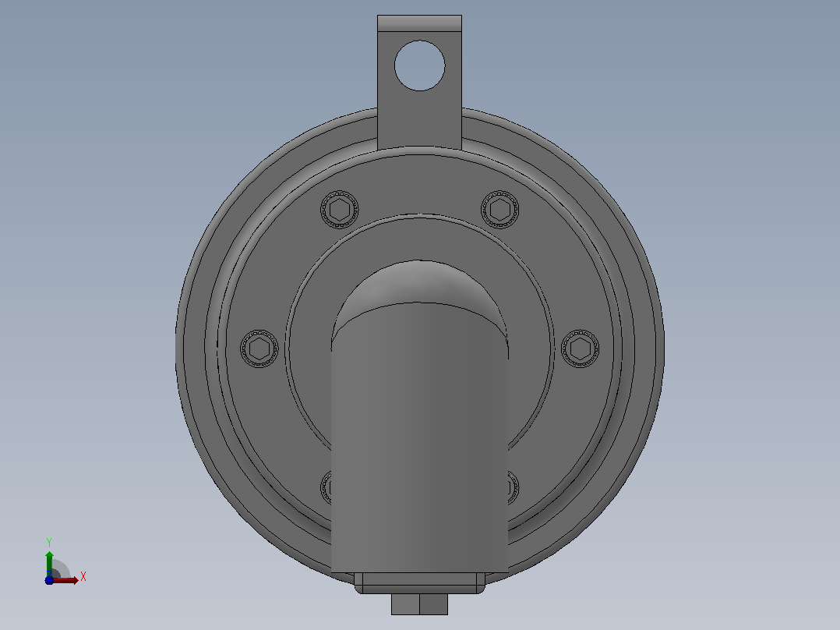Pick the flat flange ring between the bolts
840x630 pixels.
click(419, 185)
